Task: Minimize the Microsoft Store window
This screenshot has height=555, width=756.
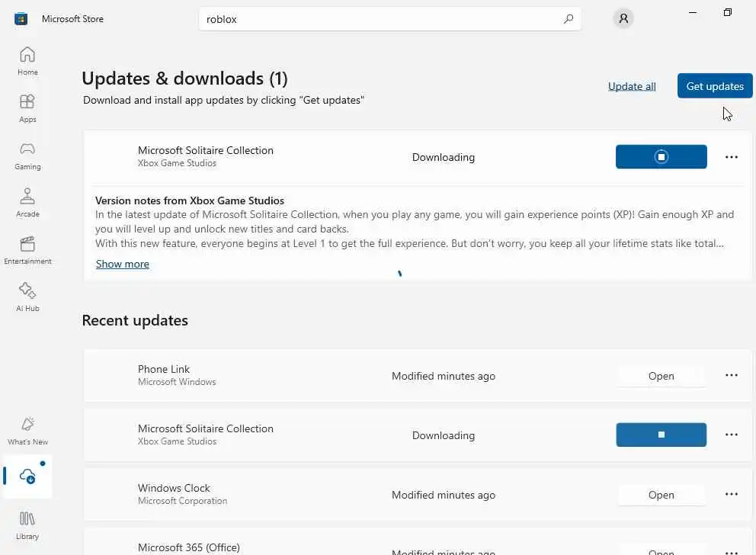Action: pyautogui.click(x=693, y=12)
